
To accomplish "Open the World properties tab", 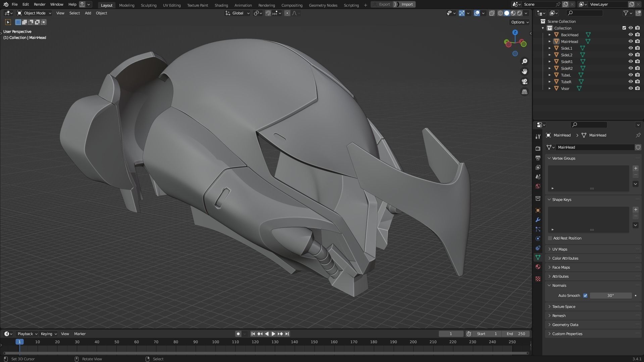I will point(538,186).
